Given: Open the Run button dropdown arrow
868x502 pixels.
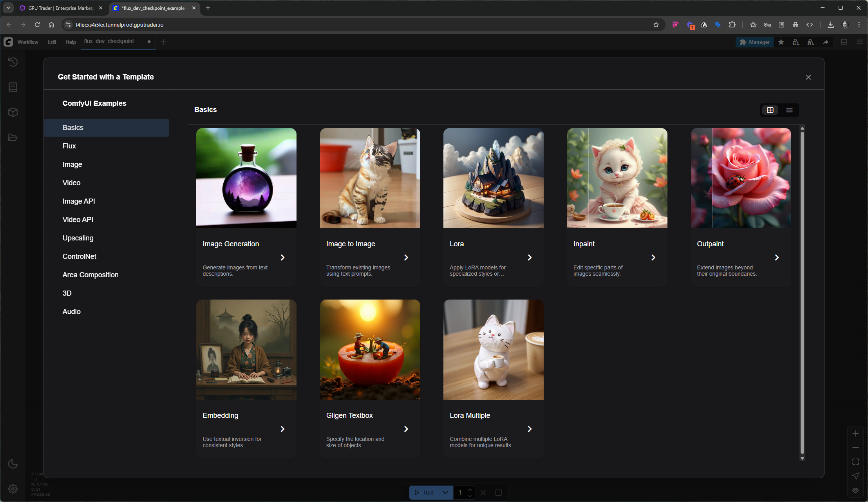Looking at the screenshot, I should click(445, 493).
